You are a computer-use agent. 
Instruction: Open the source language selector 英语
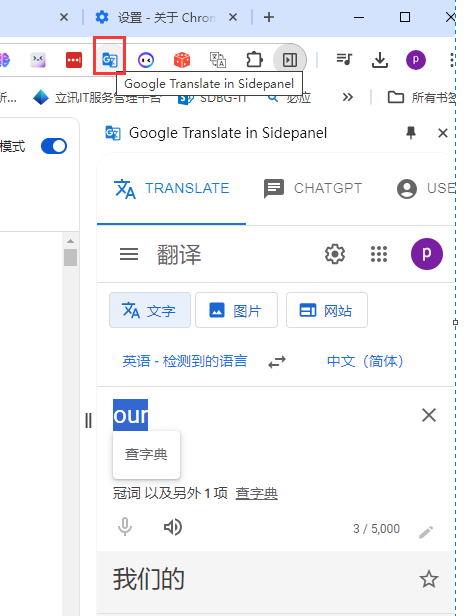click(x=185, y=361)
